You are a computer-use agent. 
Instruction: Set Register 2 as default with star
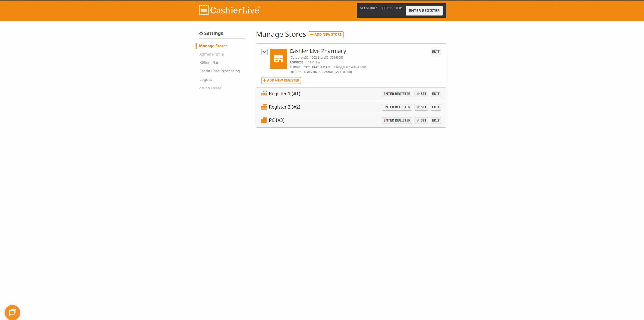click(x=421, y=107)
